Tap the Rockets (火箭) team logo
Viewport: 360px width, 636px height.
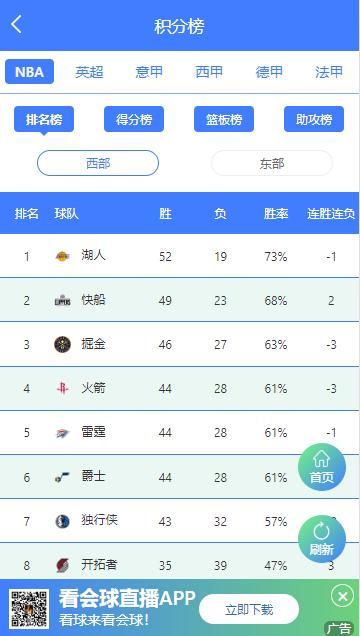pyautogui.click(x=62, y=389)
